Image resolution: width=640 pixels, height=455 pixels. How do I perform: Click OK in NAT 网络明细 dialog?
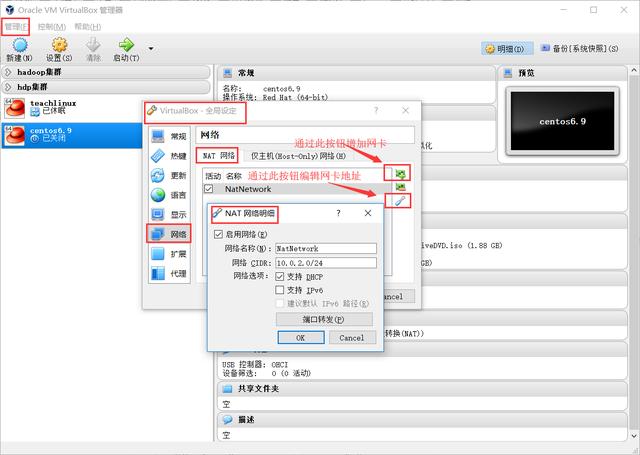[301, 337]
